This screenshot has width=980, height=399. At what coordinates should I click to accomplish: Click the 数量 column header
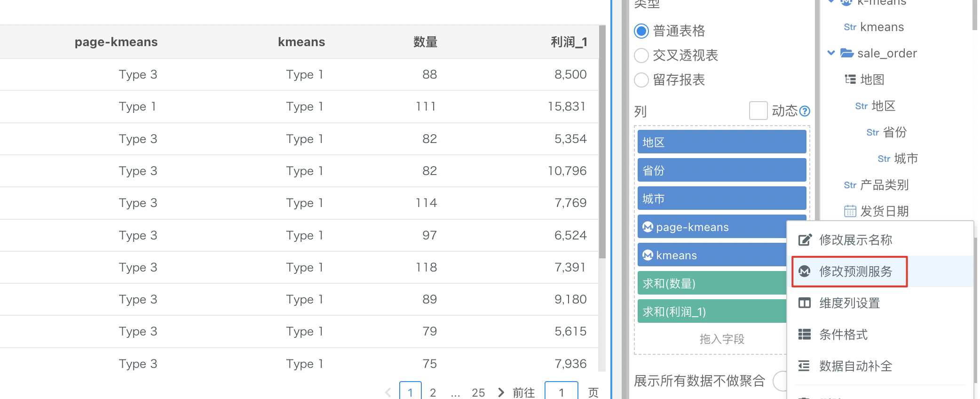point(426,42)
